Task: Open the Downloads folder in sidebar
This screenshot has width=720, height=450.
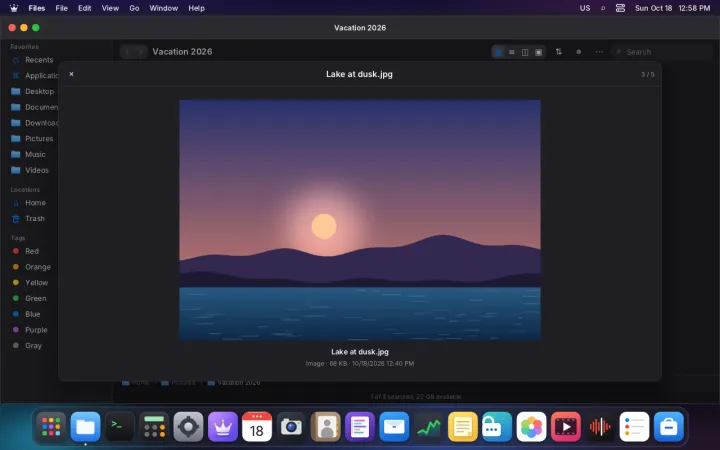Action: (x=34, y=123)
